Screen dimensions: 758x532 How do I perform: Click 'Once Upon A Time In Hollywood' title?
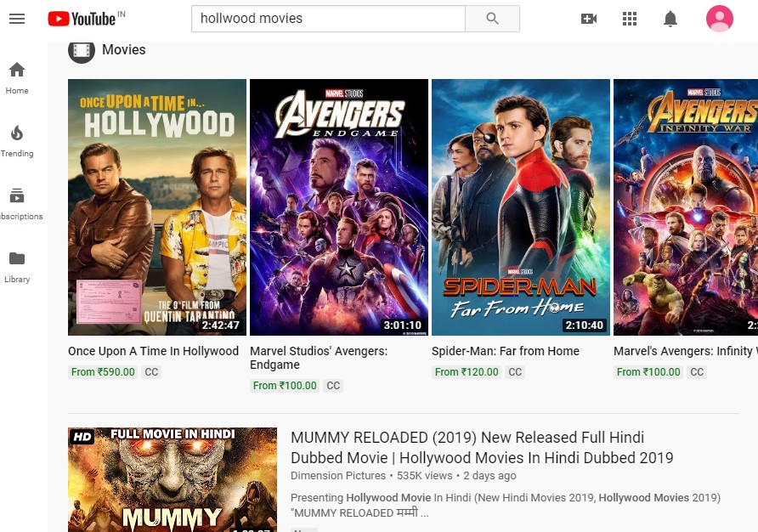(153, 351)
